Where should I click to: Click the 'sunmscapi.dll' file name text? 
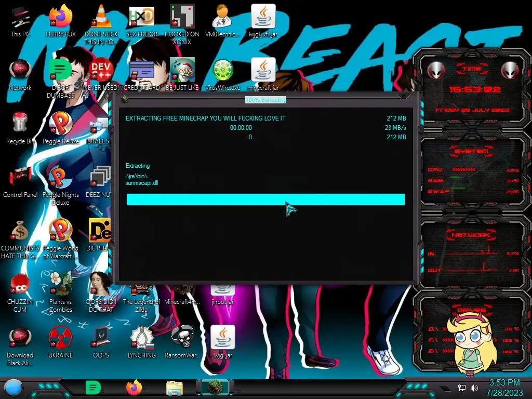tap(141, 183)
